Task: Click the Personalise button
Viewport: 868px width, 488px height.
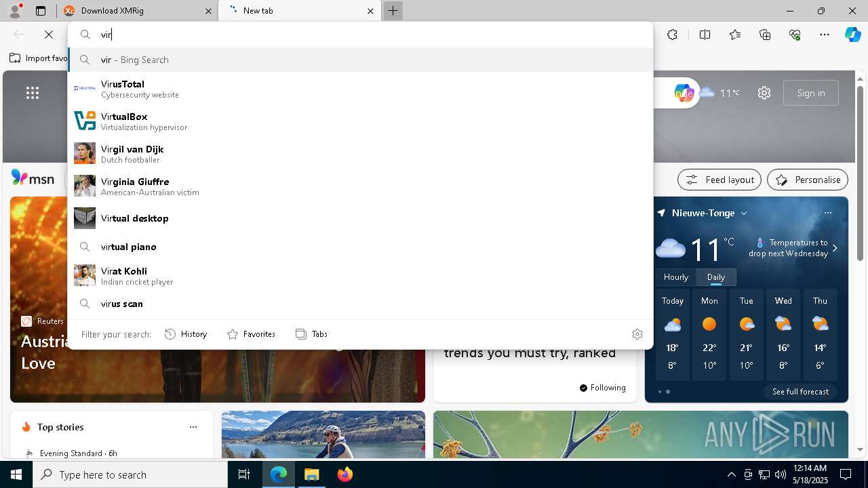Action: (x=808, y=180)
